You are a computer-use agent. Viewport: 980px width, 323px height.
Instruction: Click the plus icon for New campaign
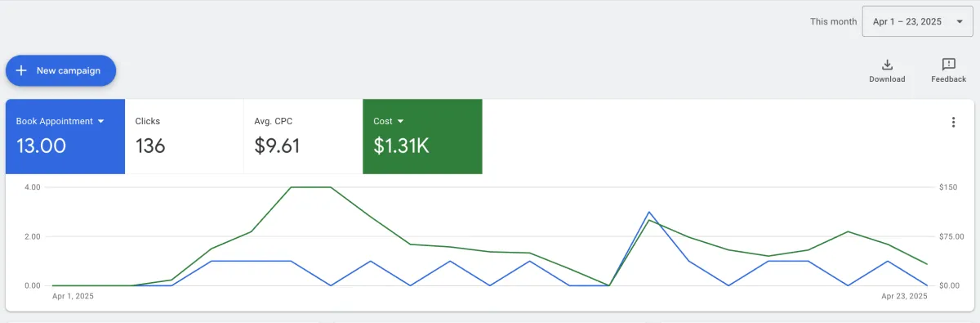[x=22, y=70]
